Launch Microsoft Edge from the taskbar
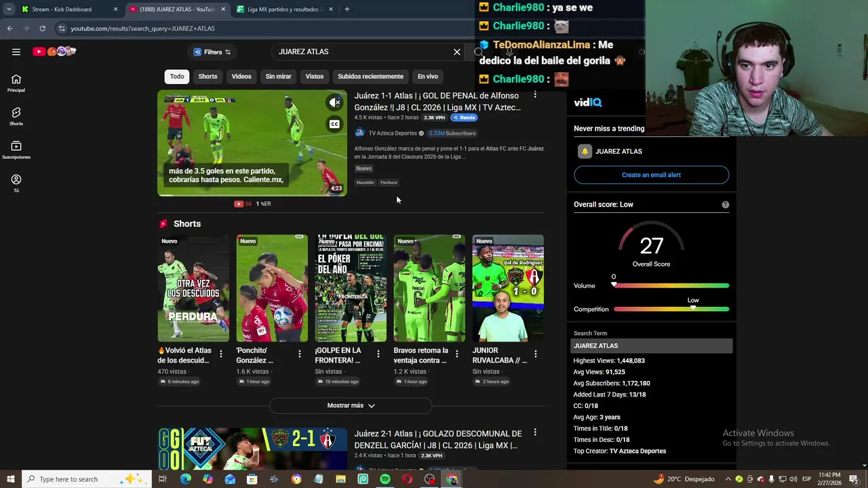Image resolution: width=868 pixels, height=488 pixels. (185, 479)
